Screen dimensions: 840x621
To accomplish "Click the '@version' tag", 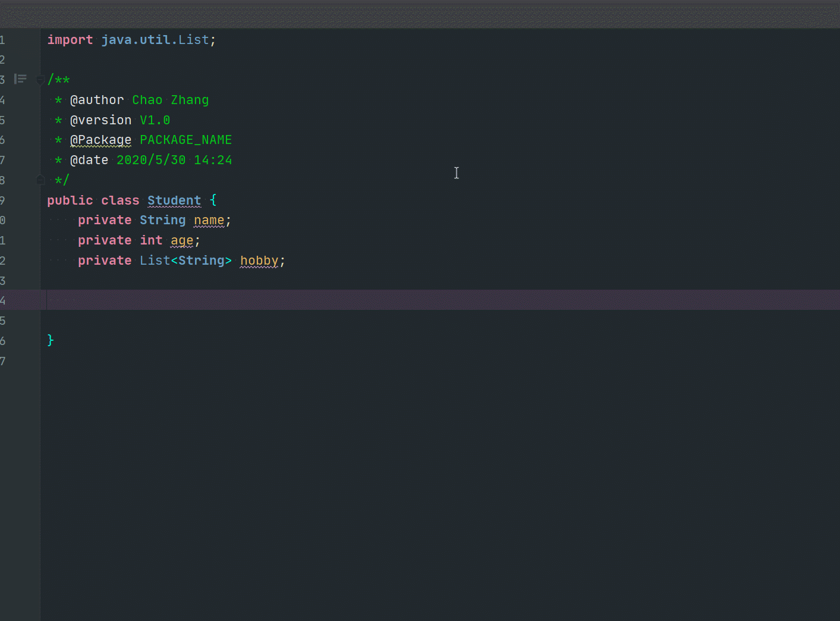I will 101,120.
